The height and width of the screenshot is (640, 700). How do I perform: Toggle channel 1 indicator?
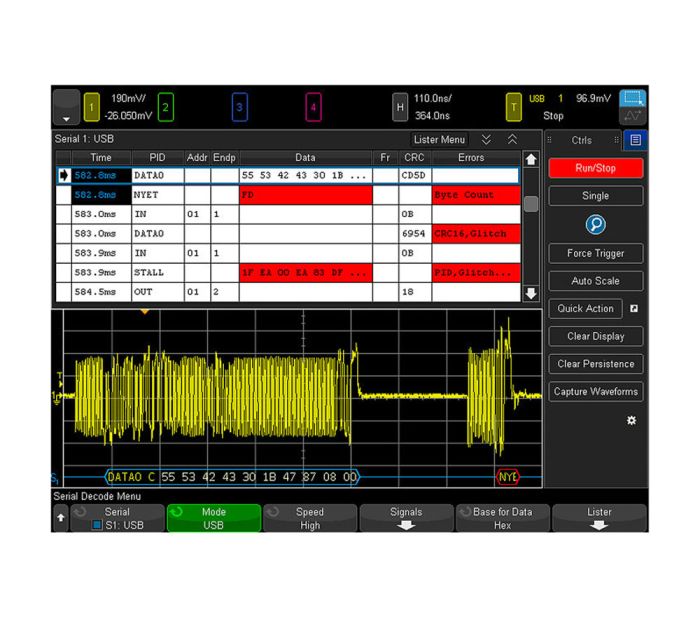pyautogui.click(x=92, y=107)
